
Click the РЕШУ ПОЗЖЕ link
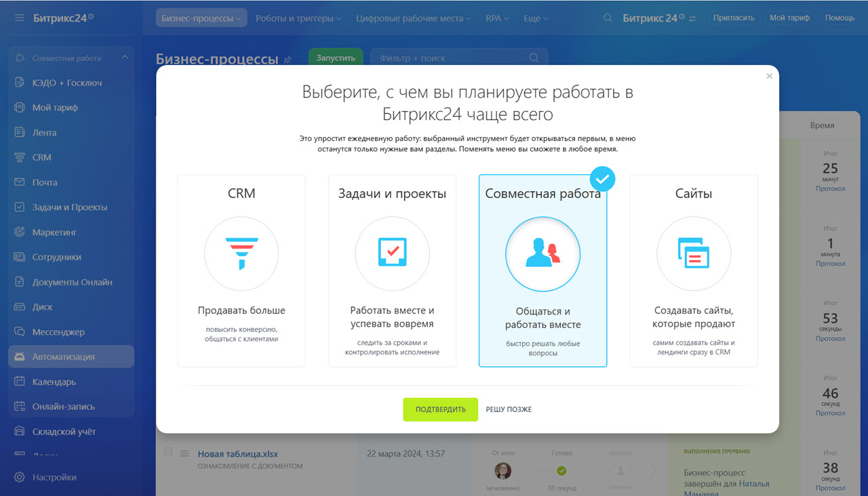point(509,409)
